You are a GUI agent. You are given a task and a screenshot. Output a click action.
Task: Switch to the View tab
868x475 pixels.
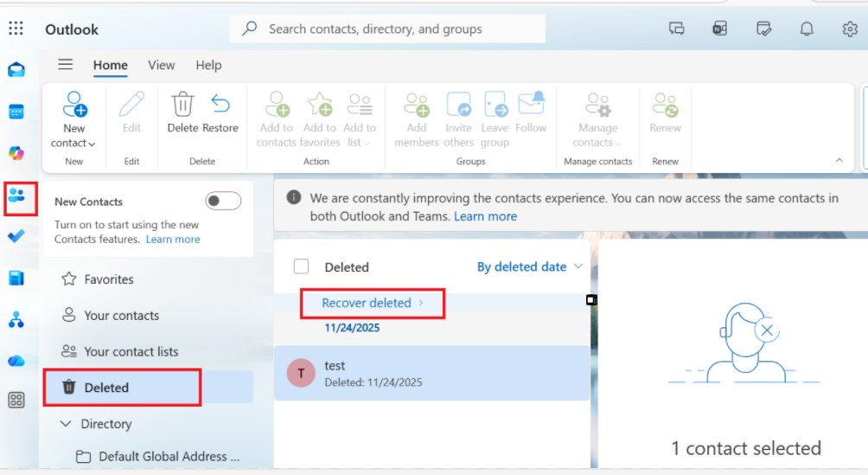click(161, 65)
